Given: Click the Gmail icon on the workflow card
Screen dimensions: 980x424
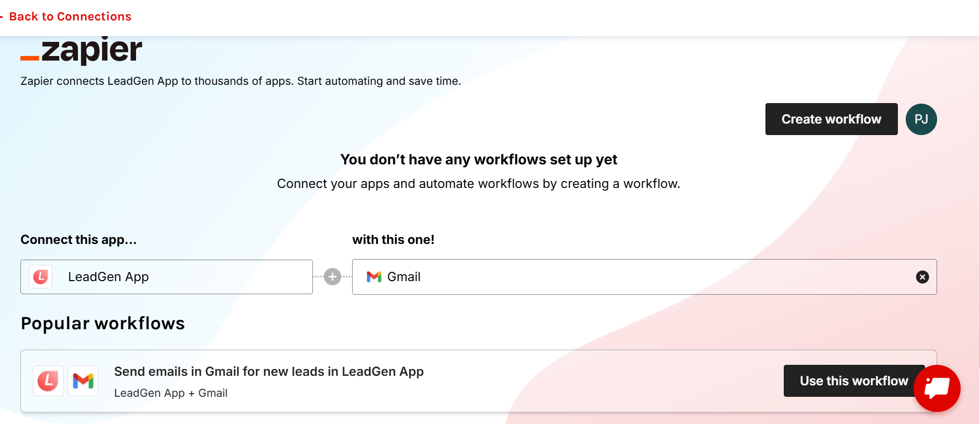Looking at the screenshot, I should [x=83, y=381].
